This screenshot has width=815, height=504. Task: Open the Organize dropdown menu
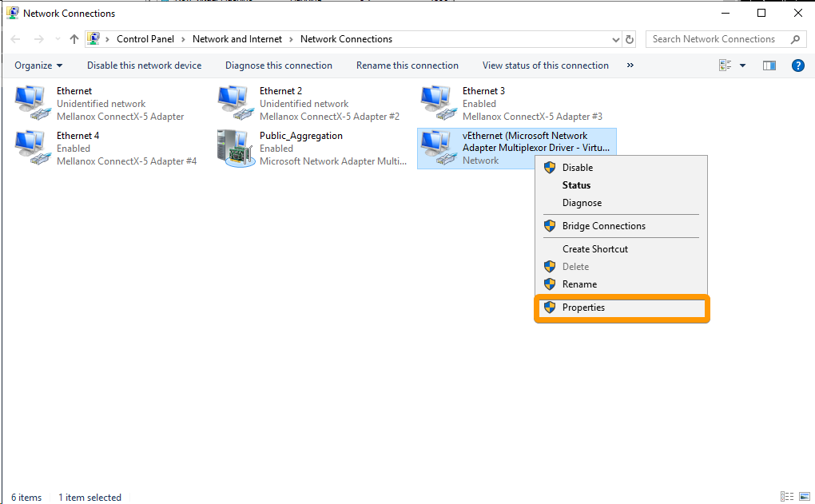coord(38,65)
